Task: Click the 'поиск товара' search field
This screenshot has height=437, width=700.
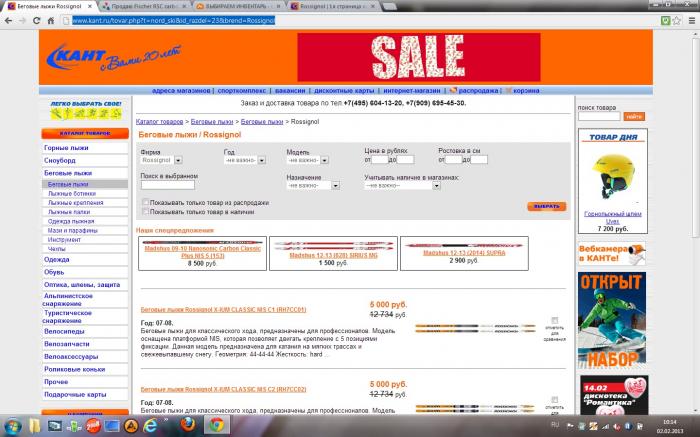Action: pyautogui.click(x=599, y=117)
